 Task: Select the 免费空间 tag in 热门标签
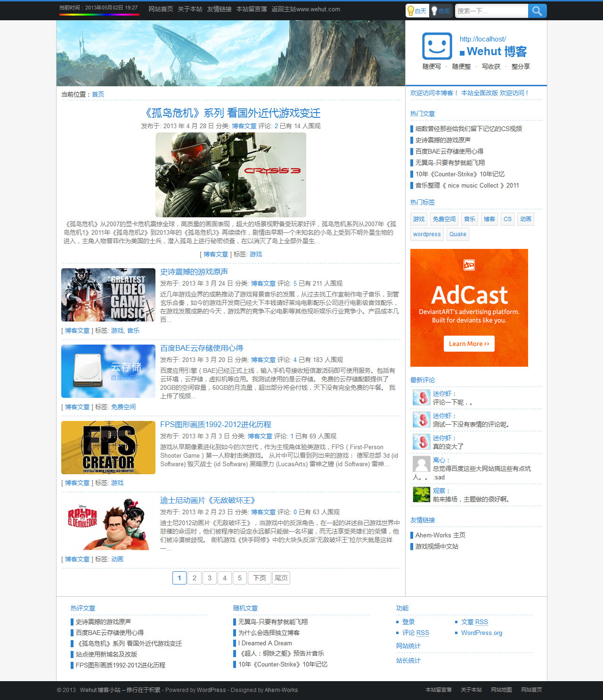[444, 219]
